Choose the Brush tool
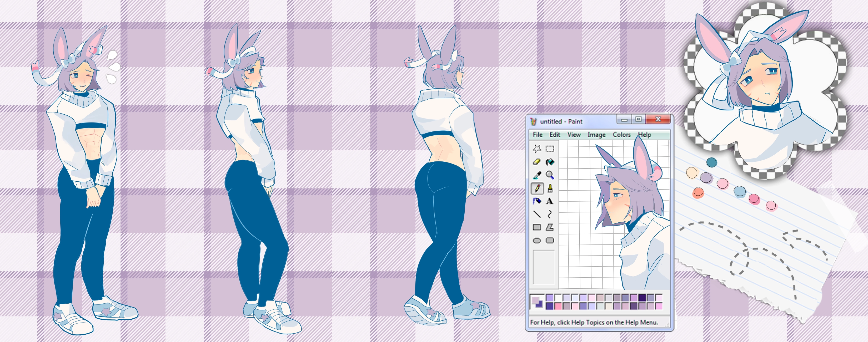Image resolution: width=868 pixels, height=342 pixels. tap(550, 188)
